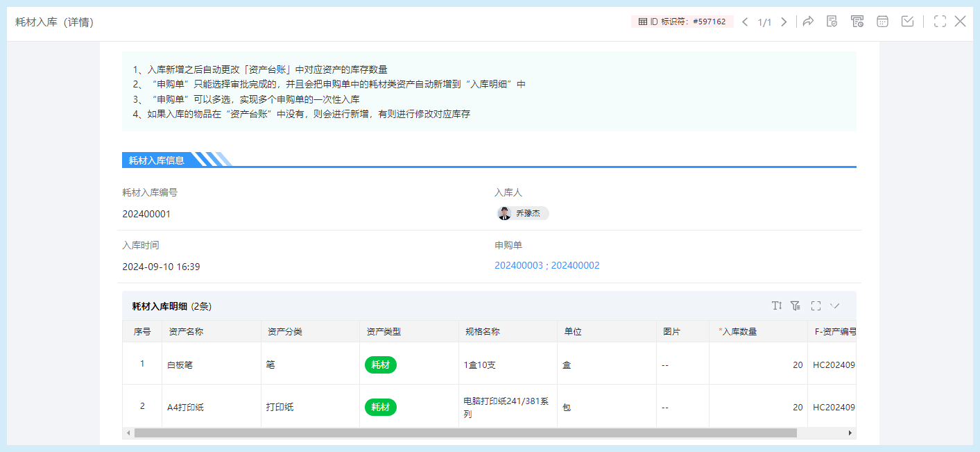The height and width of the screenshot is (452, 980).
Task: Open the calendar icon in header toolbar
Action: tap(882, 22)
